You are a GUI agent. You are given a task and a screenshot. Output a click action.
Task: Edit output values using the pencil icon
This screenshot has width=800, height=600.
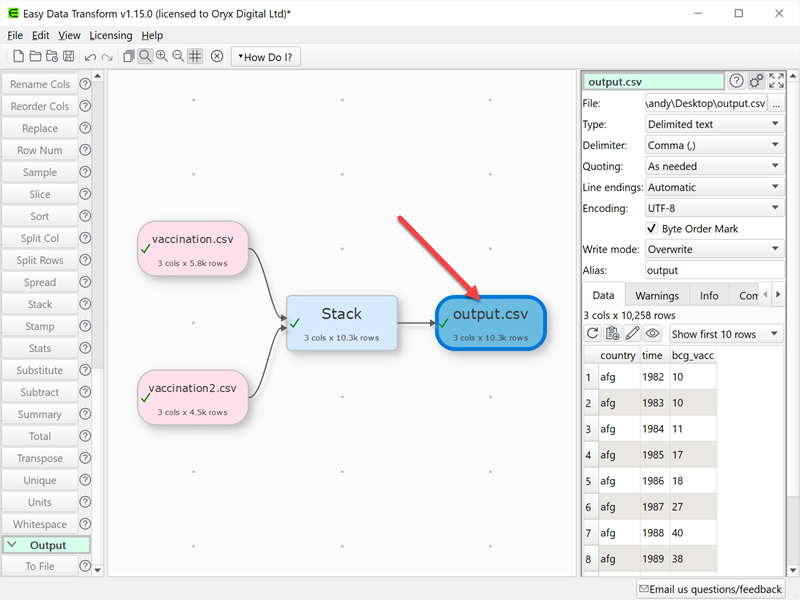[633, 334]
